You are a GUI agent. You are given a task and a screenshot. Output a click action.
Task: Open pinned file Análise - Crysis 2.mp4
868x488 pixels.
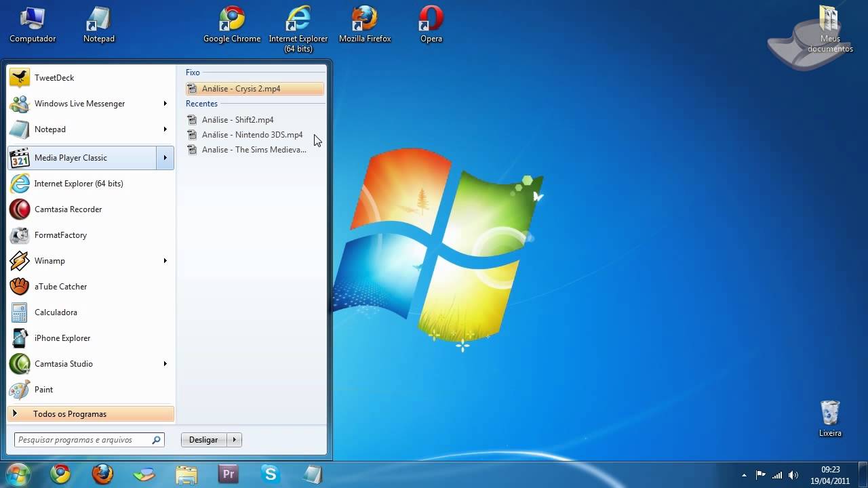254,89
